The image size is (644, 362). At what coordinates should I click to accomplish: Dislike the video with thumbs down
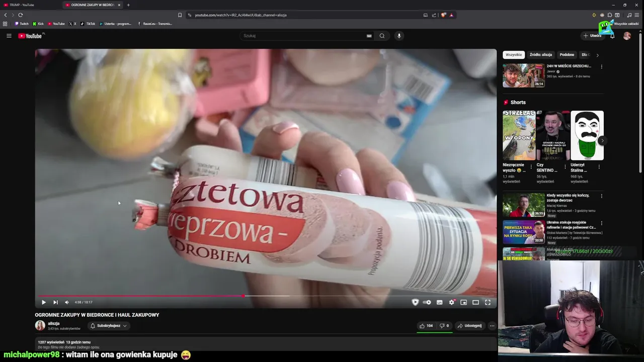(444, 326)
